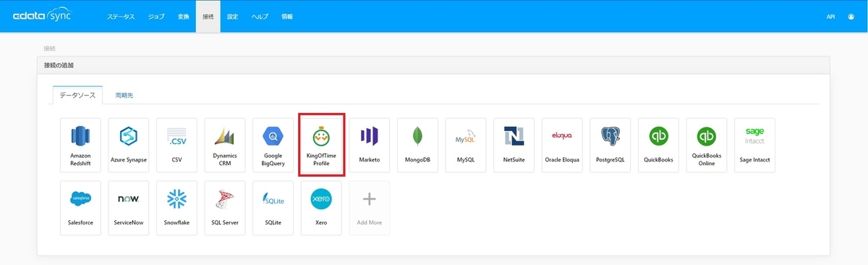Pick the Xero data source tile

(321, 208)
